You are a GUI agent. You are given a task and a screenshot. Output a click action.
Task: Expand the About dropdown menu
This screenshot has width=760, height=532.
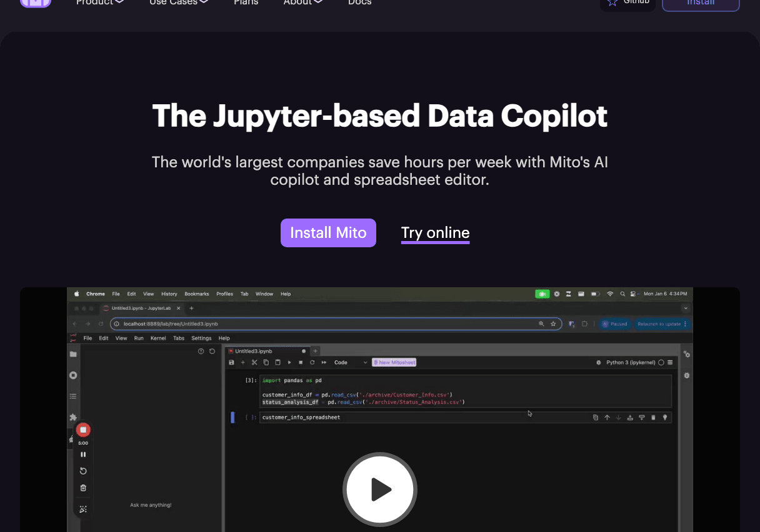click(303, 2)
